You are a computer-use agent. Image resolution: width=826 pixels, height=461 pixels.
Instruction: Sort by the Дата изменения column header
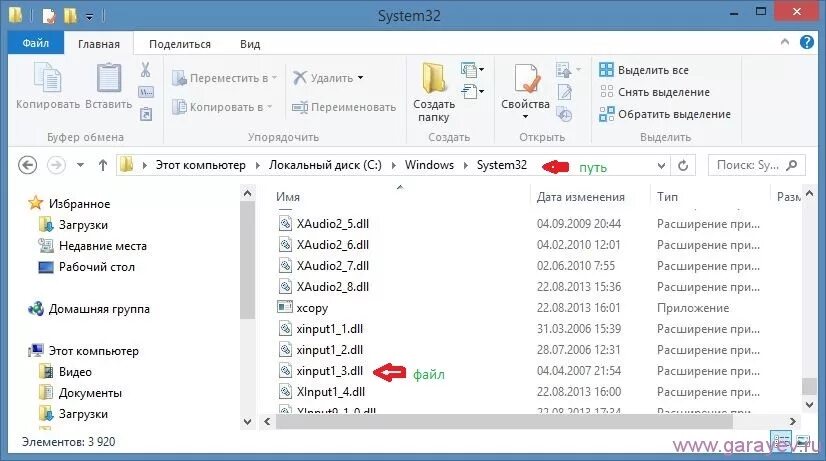(x=581, y=197)
